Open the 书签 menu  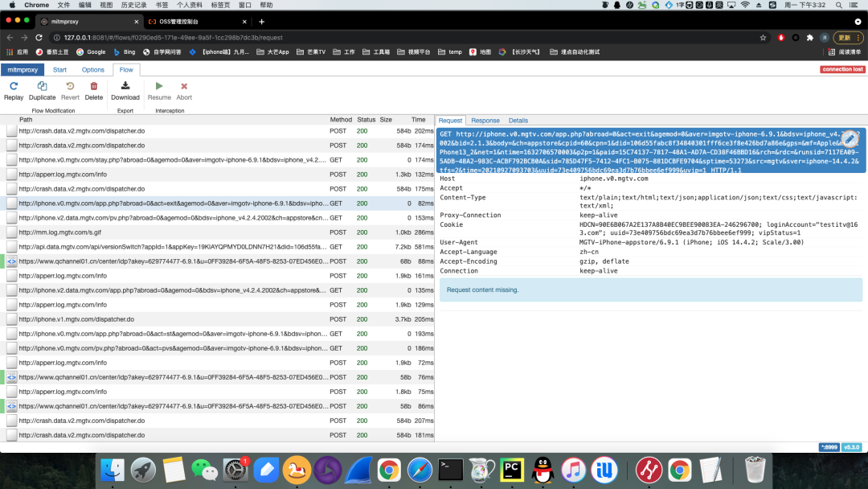162,5
